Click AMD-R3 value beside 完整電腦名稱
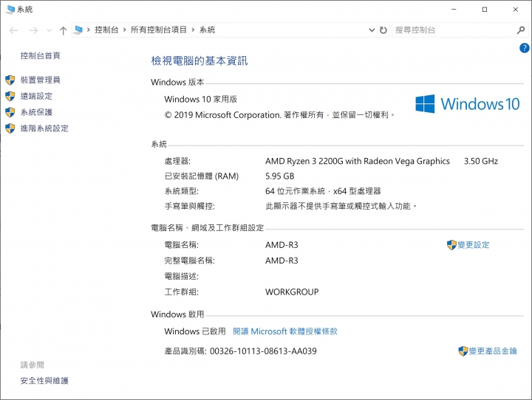The width and height of the screenshot is (532, 400). [282, 261]
